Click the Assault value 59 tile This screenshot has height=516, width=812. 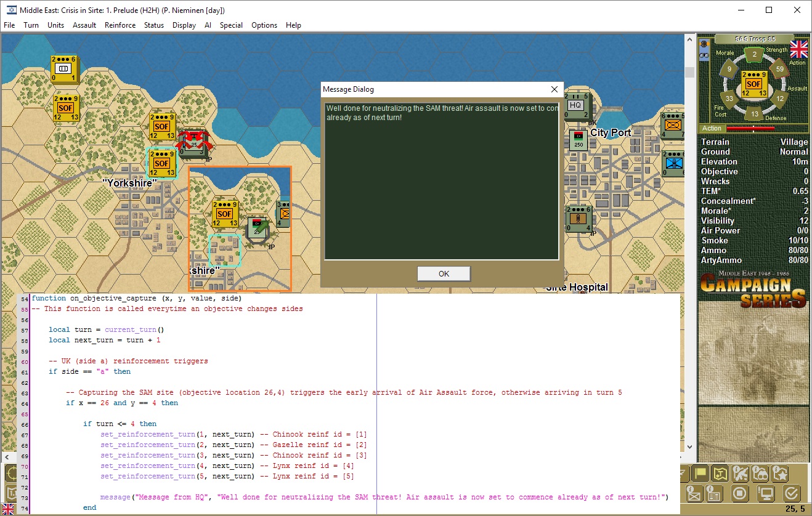780,69
